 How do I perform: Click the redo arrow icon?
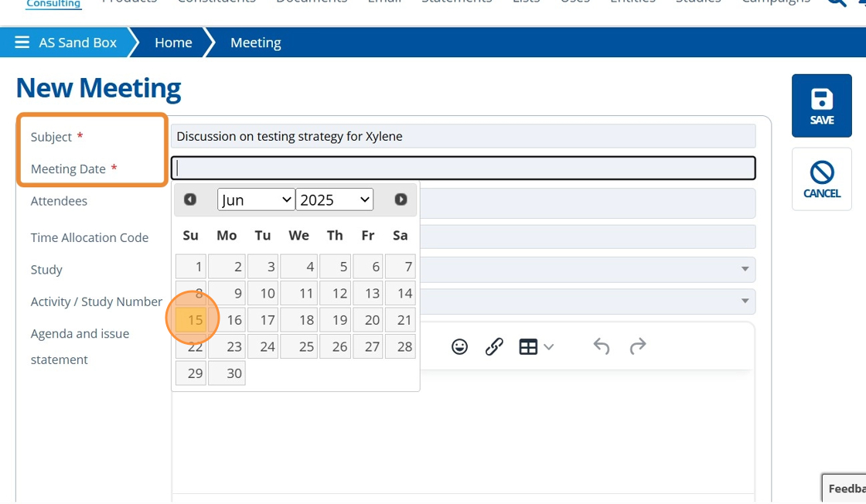pos(638,347)
